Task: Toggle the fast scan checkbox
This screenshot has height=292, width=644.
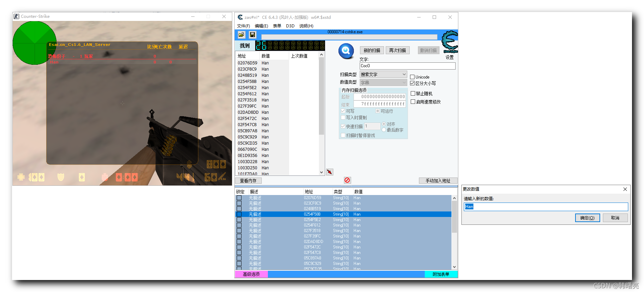Action: [343, 126]
